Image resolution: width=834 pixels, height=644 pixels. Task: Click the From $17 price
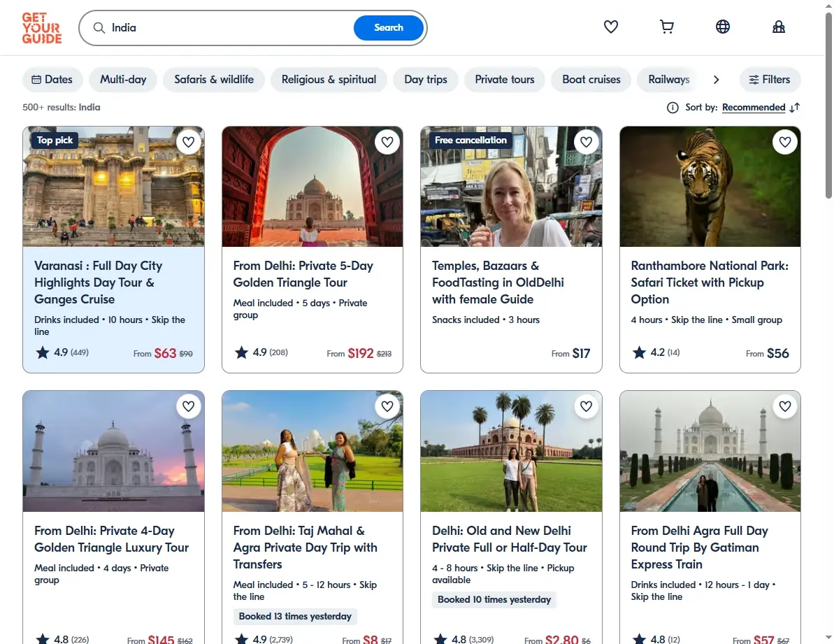(x=570, y=353)
